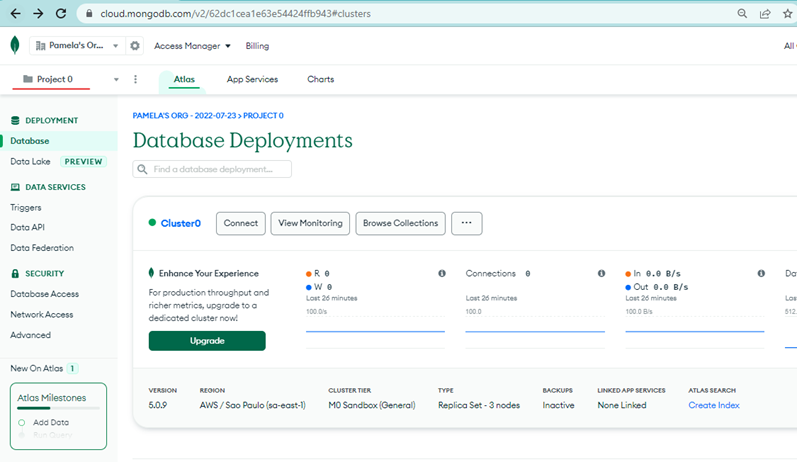Switch to the Charts tab

[320, 79]
